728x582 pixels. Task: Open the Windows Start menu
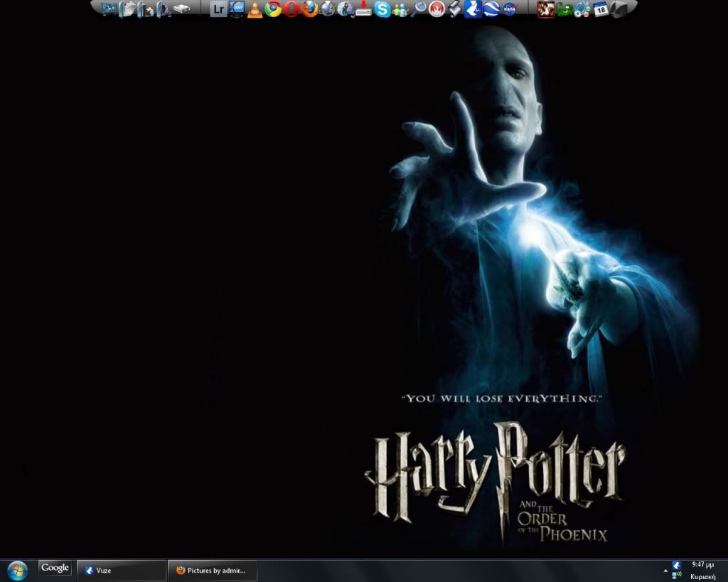17,570
